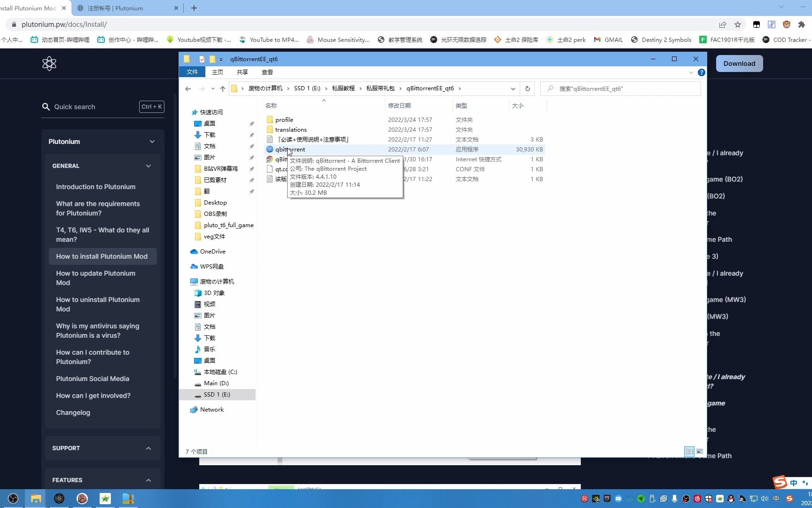Open Explorer help question-mark icon
Viewport: 812px width, 508px height.
click(x=701, y=72)
